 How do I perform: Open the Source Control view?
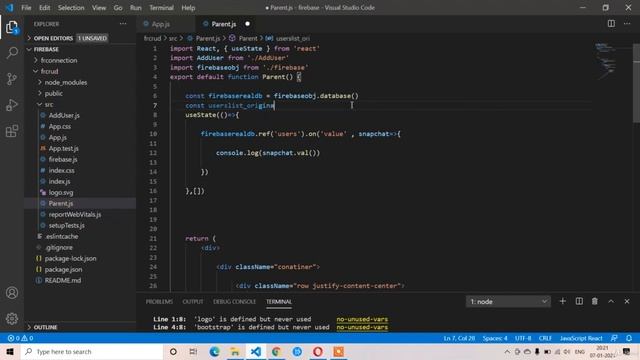[12, 79]
